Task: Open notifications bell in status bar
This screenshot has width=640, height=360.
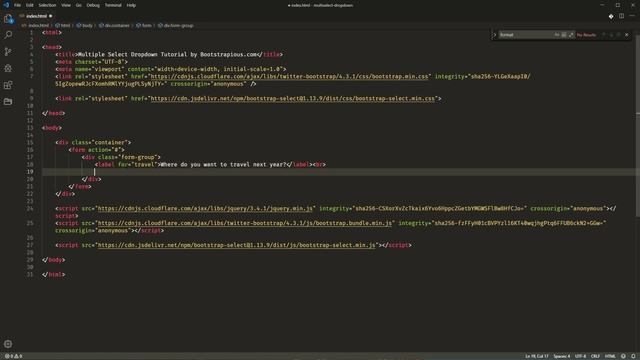Action: tap(633, 356)
